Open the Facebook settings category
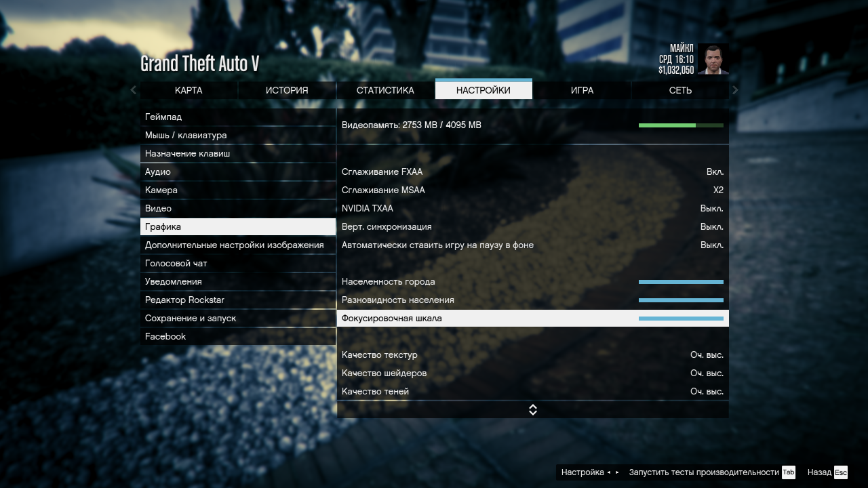Image resolution: width=868 pixels, height=488 pixels. click(238, 337)
